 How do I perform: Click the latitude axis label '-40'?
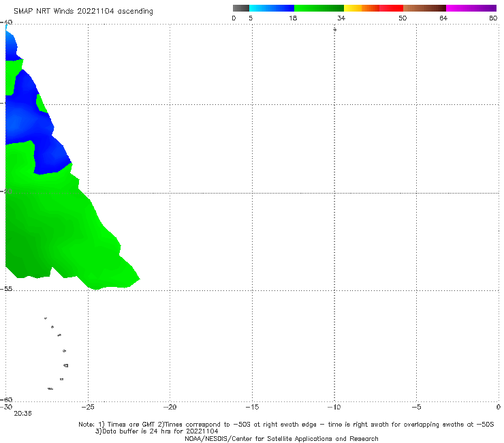pyautogui.click(x=6, y=22)
